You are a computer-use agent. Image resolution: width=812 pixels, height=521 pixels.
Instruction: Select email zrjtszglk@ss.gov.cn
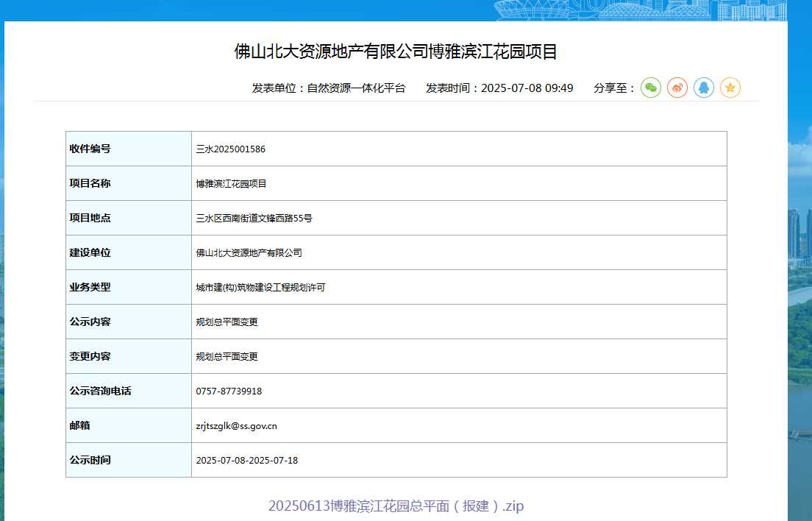[x=237, y=426]
